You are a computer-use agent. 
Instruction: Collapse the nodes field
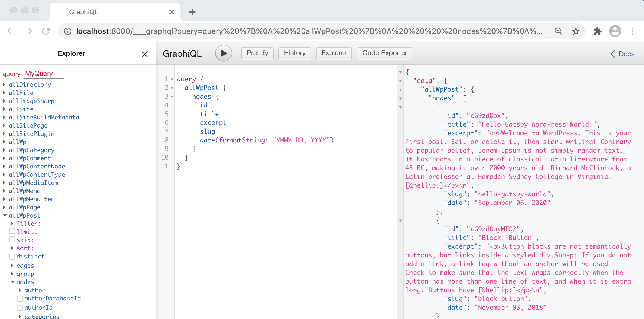coord(13,282)
